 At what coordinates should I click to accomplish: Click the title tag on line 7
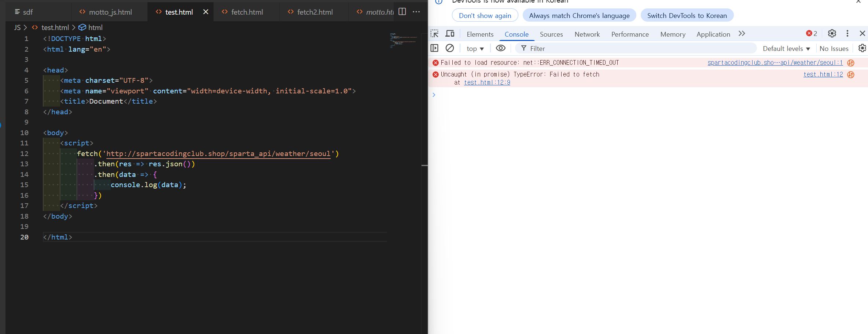point(108,101)
